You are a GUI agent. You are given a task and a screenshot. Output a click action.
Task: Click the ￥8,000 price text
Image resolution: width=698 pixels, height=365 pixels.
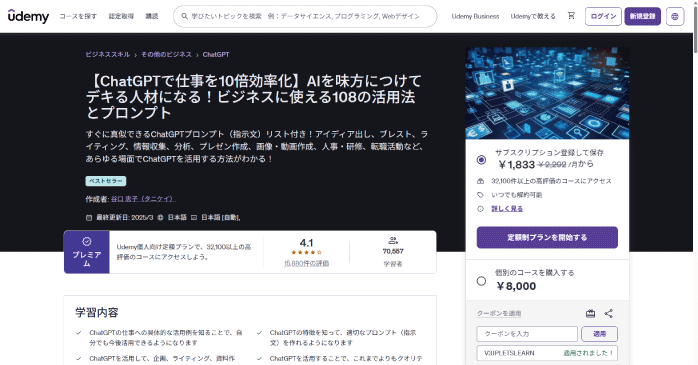click(516, 286)
